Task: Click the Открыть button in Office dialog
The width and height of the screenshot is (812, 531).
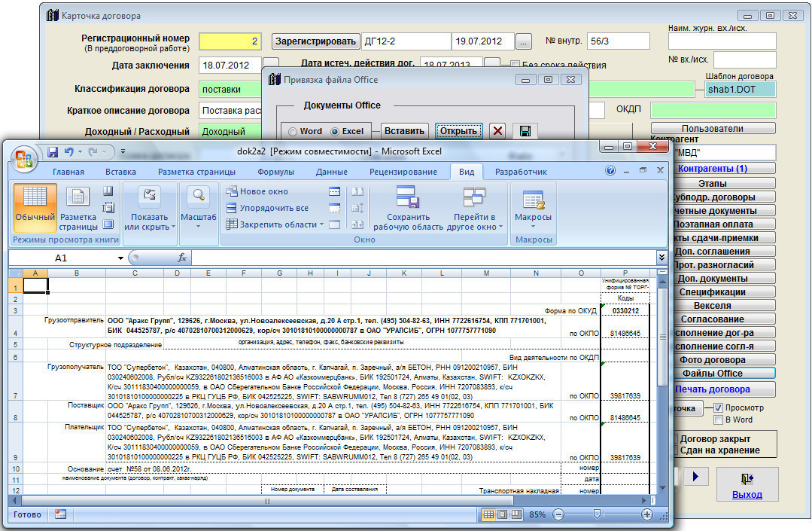Action: pyautogui.click(x=458, y=131)
